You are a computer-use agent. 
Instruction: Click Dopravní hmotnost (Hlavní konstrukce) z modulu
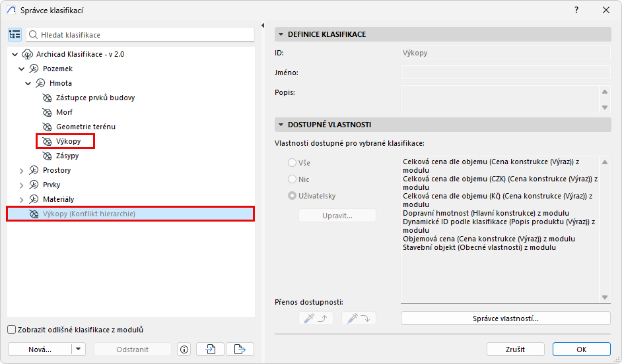point(486,213)
